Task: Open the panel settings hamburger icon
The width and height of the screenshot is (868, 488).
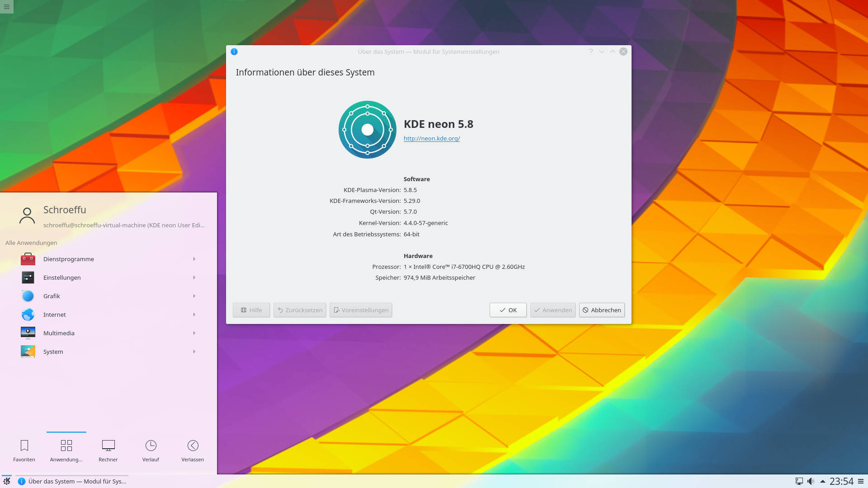Action: [861, 481]
